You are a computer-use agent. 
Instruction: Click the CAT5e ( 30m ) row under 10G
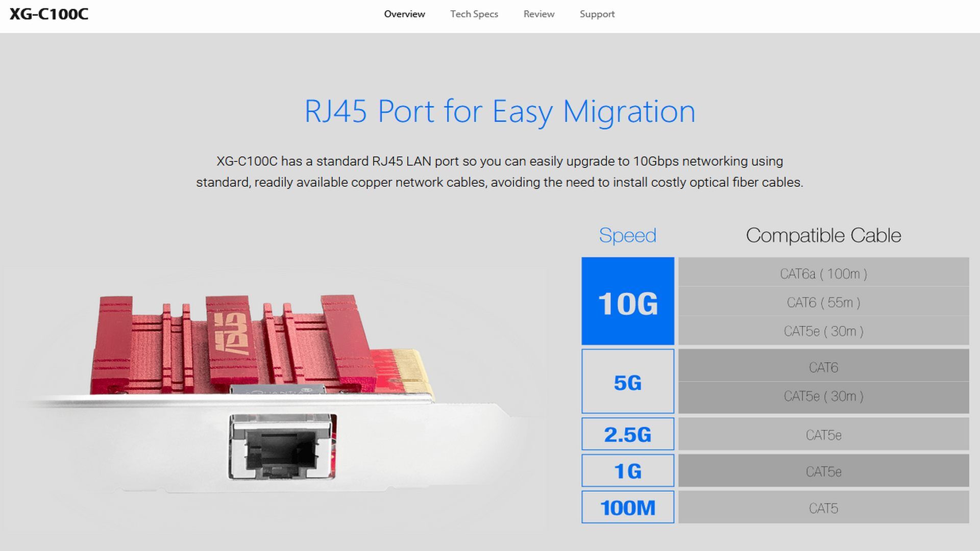(823, 331)
